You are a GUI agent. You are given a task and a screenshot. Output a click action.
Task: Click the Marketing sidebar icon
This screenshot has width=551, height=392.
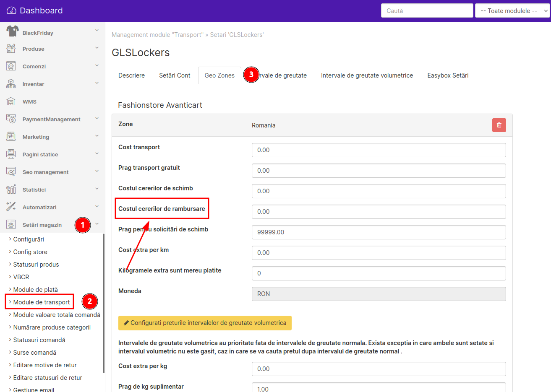point(11,137)
